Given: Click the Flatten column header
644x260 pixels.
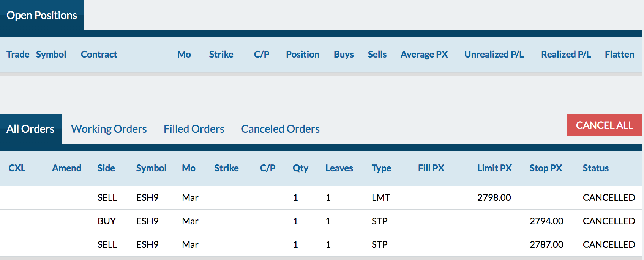Looking at the screenshot, I should tap(619, 54).
